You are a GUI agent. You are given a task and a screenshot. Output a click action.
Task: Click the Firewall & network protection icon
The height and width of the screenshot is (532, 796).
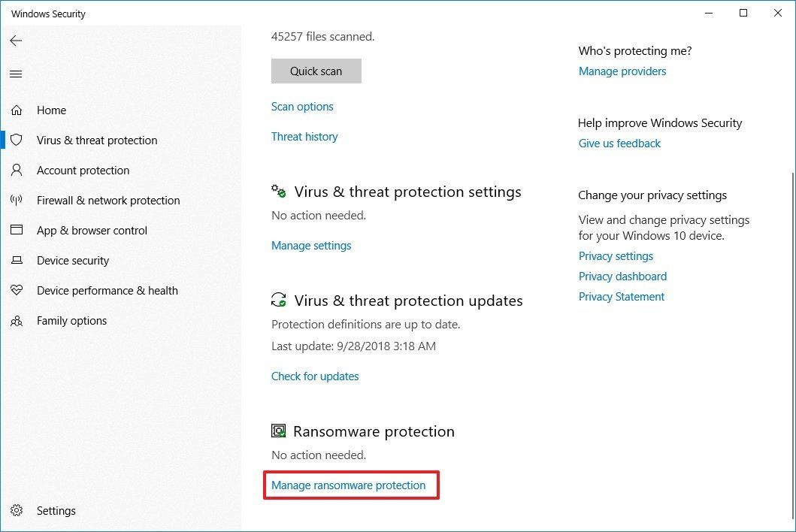(17, 200)
